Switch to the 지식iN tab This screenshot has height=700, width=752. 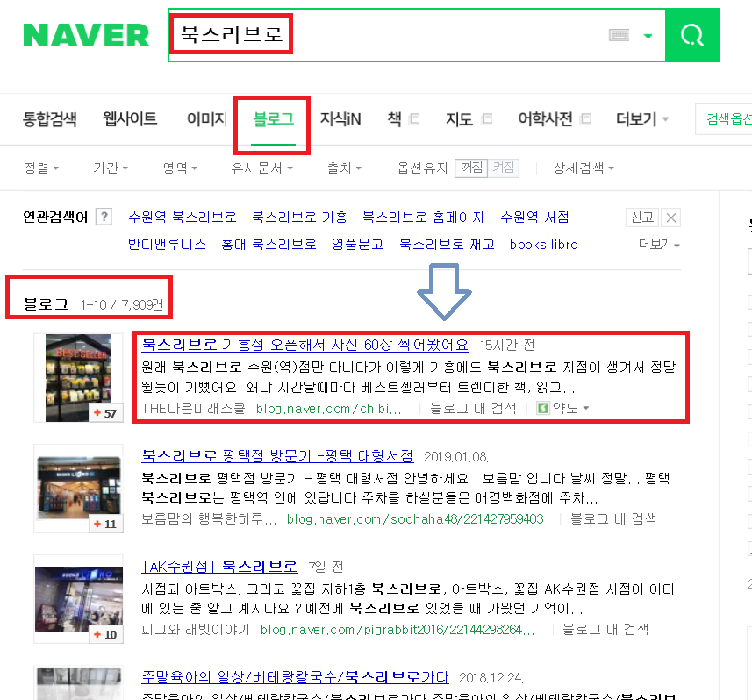(x=340, y=119)
